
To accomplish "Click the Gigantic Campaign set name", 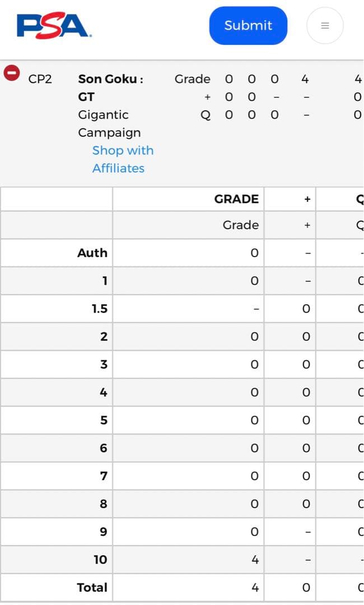I will click(x=109, y=124).
